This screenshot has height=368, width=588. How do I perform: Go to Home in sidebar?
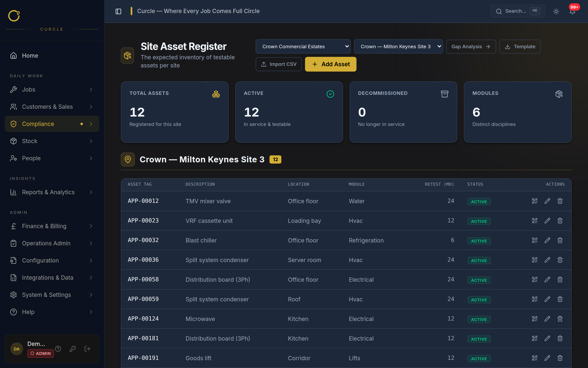tap(52, 55)
